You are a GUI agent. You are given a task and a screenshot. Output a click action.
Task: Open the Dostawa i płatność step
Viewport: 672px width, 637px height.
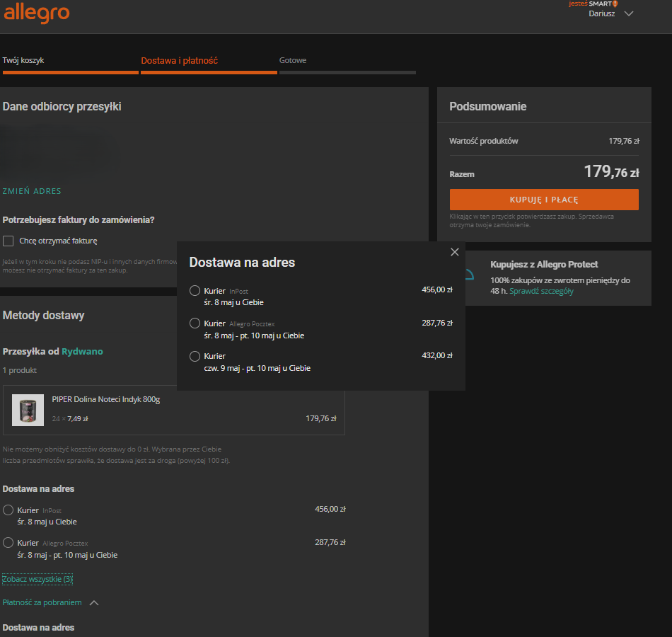(x=180, y=60)
